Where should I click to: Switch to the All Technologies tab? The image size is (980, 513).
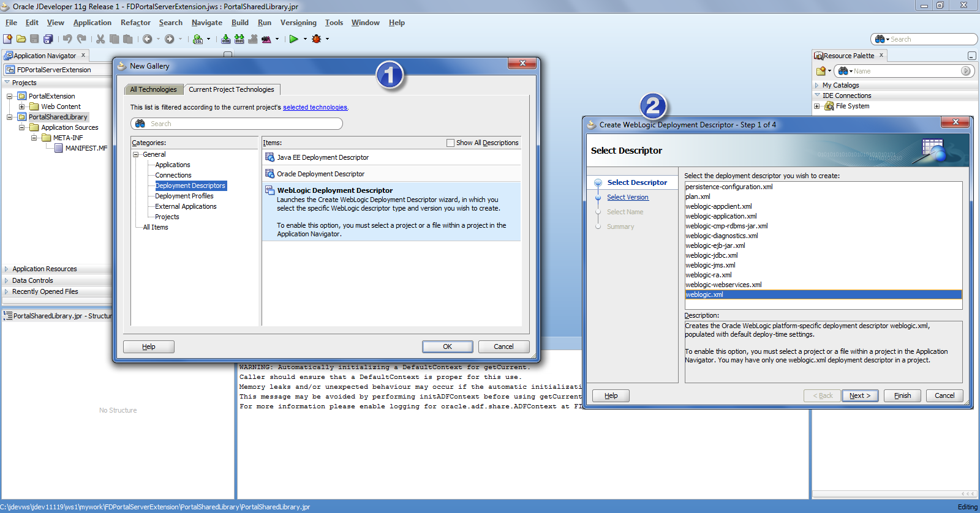[153, 89]
